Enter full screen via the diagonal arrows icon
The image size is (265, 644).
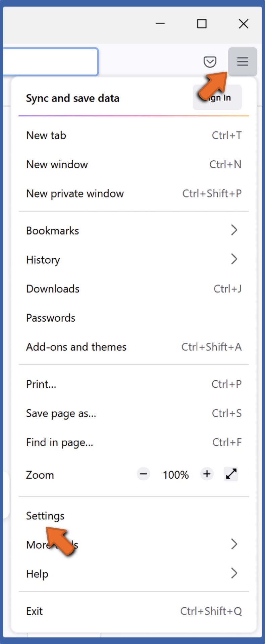click(x=231, y=474)
